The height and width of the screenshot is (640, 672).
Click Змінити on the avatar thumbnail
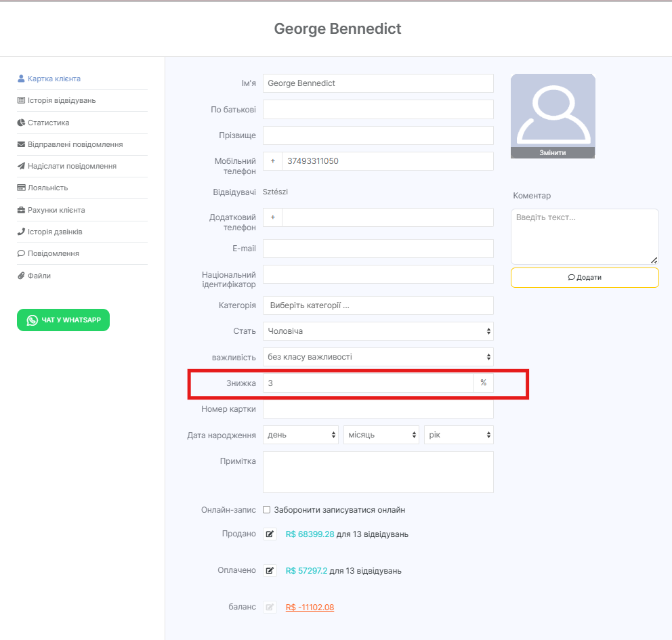pyautogui.click(x=552, y=152)
